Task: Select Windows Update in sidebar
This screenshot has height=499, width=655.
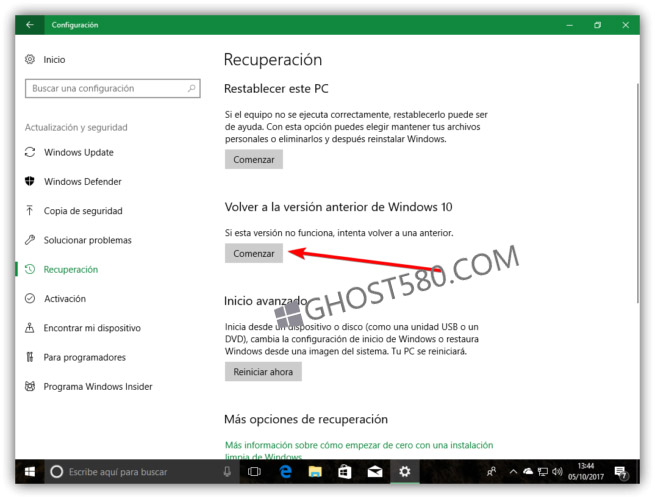Action: tap(79, 152)
